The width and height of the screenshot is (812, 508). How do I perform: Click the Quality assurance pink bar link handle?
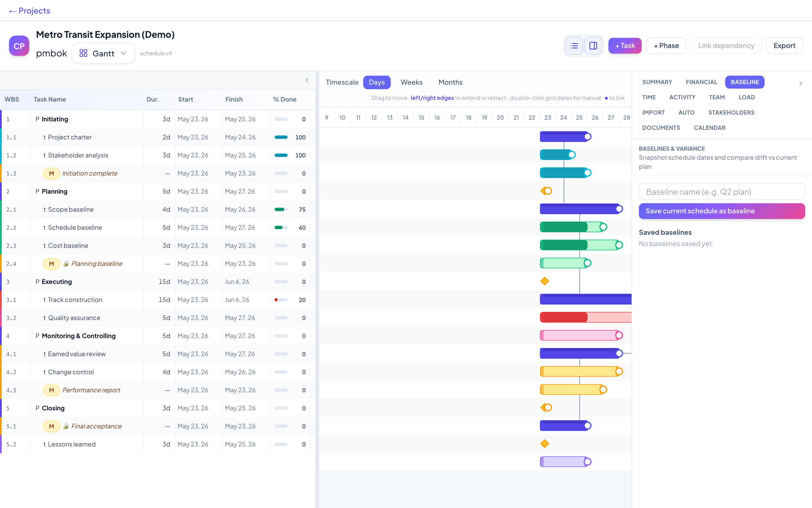(x=619, y=335)
